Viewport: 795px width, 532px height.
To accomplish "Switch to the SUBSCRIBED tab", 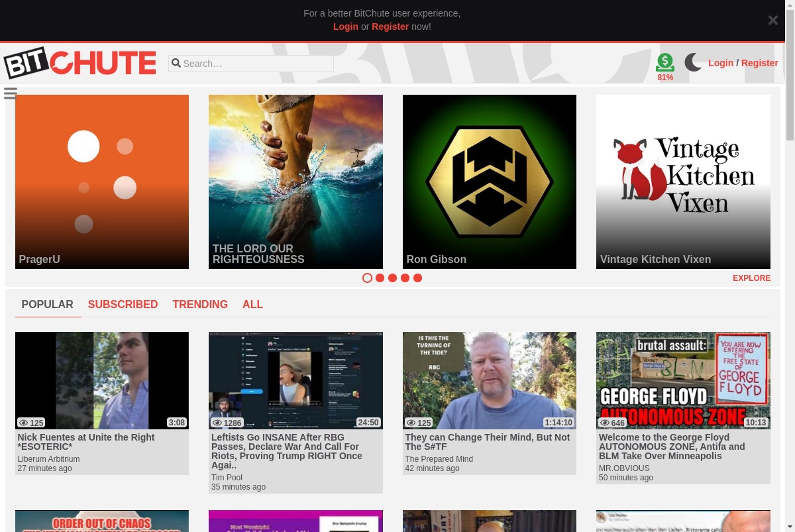I will [x=123, y=305].
